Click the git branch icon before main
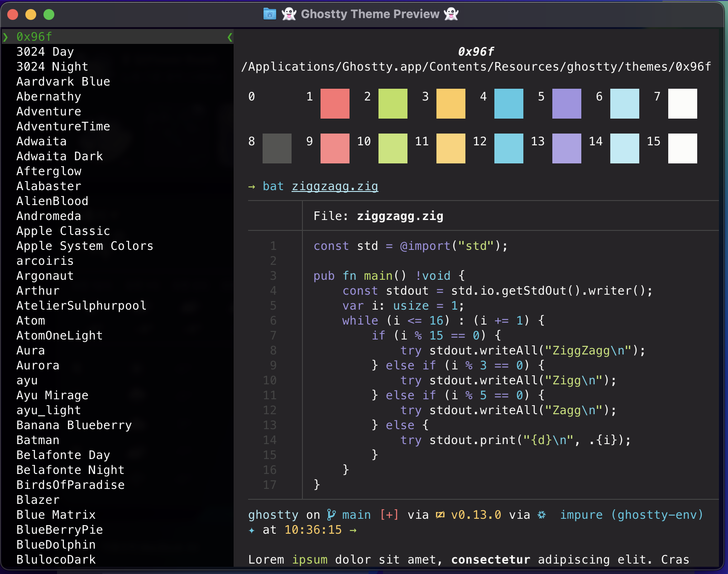 [331, 515]
